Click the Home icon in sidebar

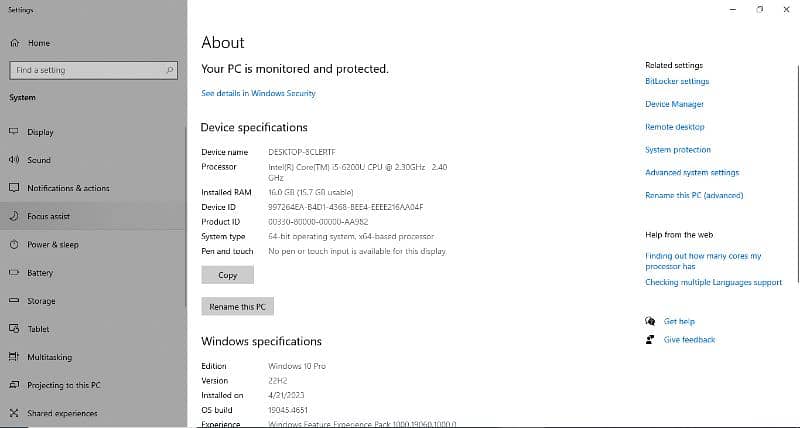[14, 43]
